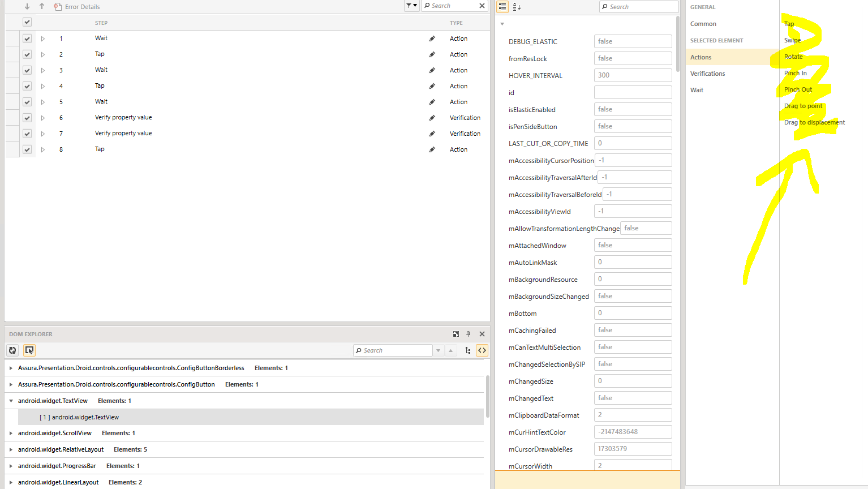Disable step 7 Verify property value checkbox
Viewport: 868px width, 489px height.
[27, 134]
